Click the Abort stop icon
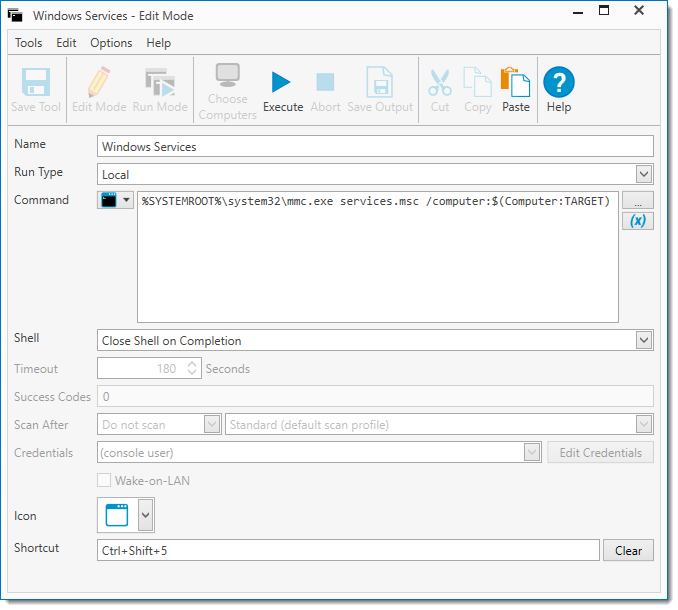This screenshot has width=678, height=610. (325, 82)
